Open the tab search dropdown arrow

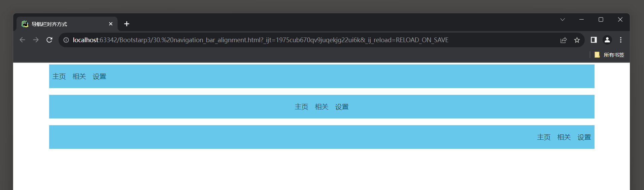[x=563, y=20]
